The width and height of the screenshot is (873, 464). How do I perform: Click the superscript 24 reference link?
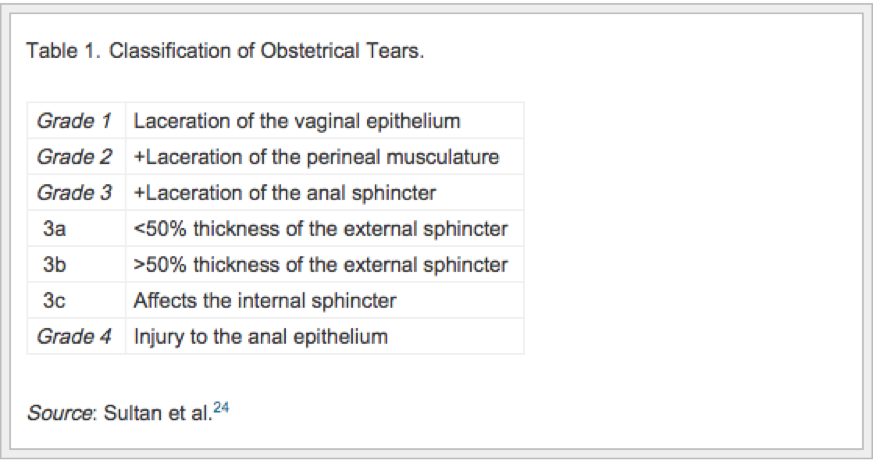coord(221,407)
